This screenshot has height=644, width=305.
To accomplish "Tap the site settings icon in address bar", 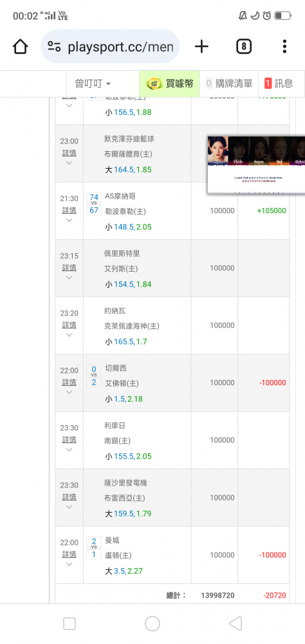I will pos(54,46).
